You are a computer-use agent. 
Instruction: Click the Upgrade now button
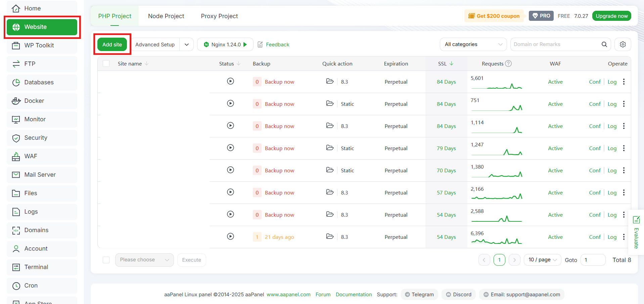611,16
